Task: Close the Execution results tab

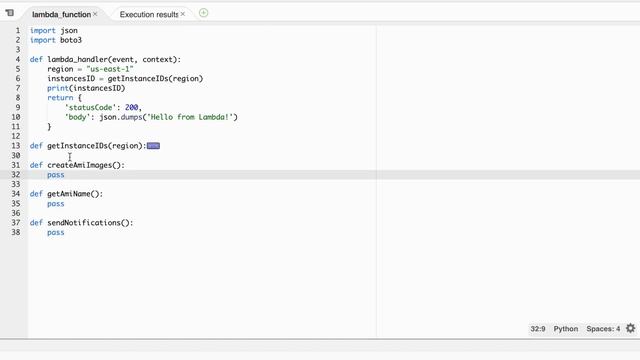Action: point(183,14)
